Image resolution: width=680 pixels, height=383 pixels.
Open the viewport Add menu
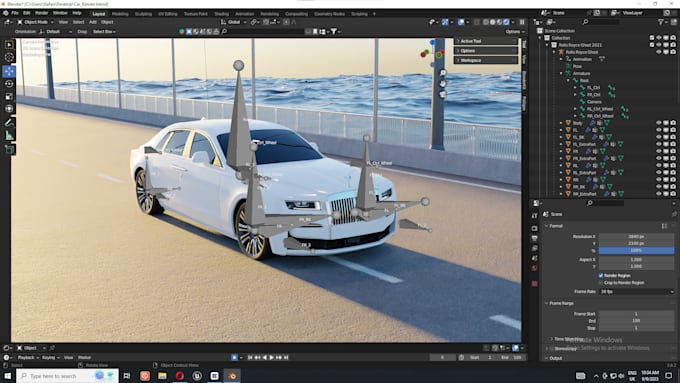click(x=93, y=22)
